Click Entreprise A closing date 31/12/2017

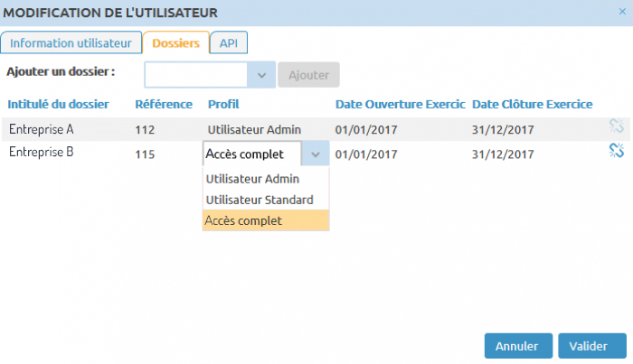click(503, 130)
